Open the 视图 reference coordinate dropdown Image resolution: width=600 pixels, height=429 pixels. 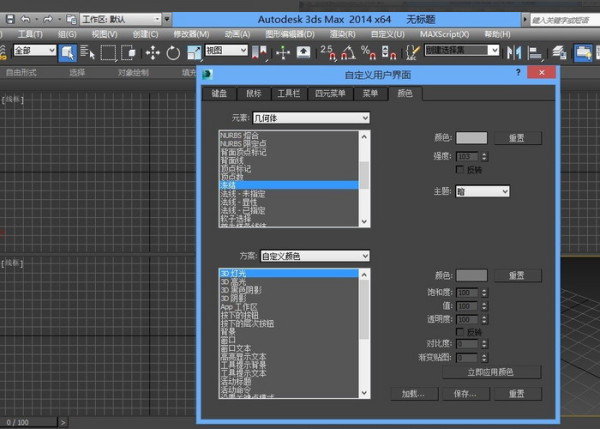click(x=227, y=50)
